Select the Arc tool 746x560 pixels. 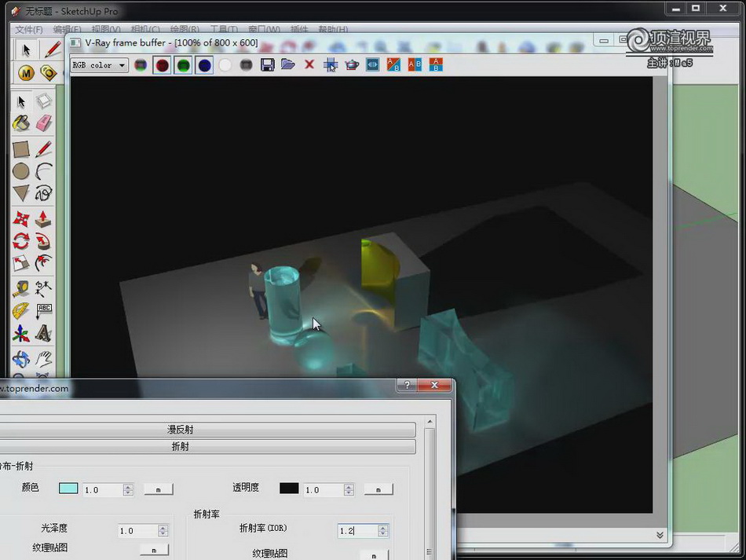[x=43, y=171]
